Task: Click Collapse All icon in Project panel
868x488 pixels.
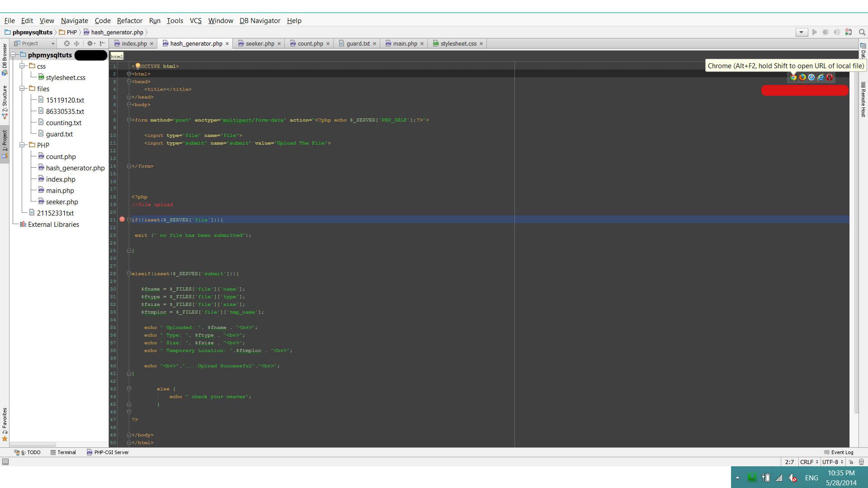Action: 76,43
